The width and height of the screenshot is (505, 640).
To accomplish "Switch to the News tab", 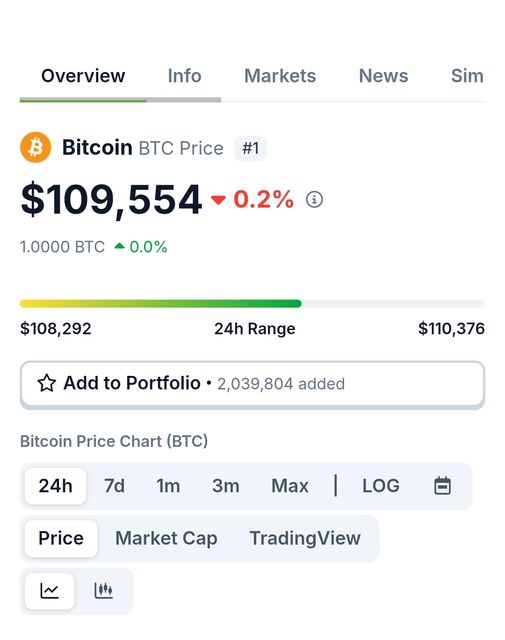I will tap(383, 76).
